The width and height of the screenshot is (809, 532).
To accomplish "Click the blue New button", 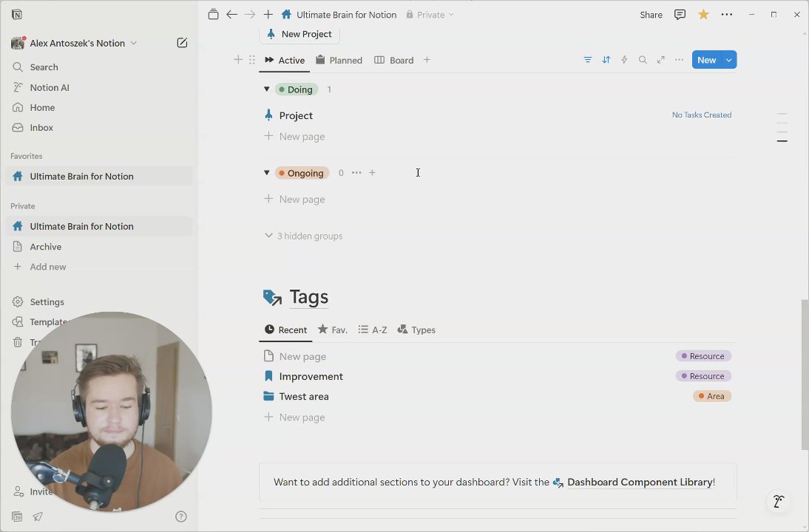I will (x=706, y=60).
